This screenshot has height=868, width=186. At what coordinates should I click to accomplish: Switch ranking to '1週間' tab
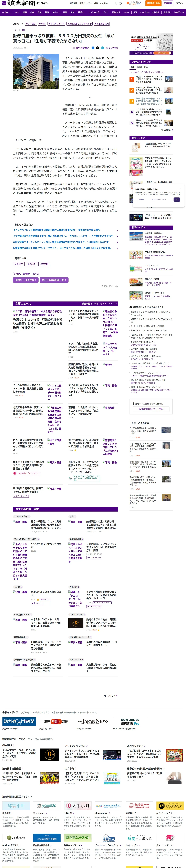point(139,67)
